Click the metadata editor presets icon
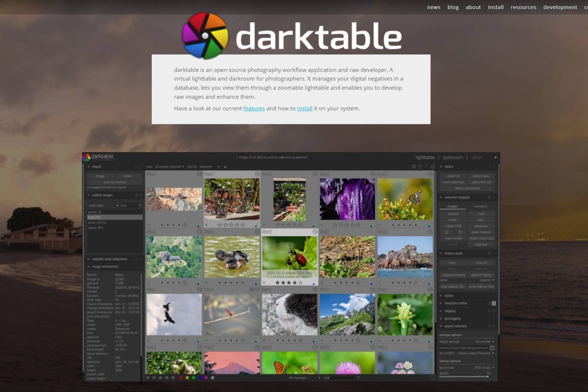 click(494, 303)
